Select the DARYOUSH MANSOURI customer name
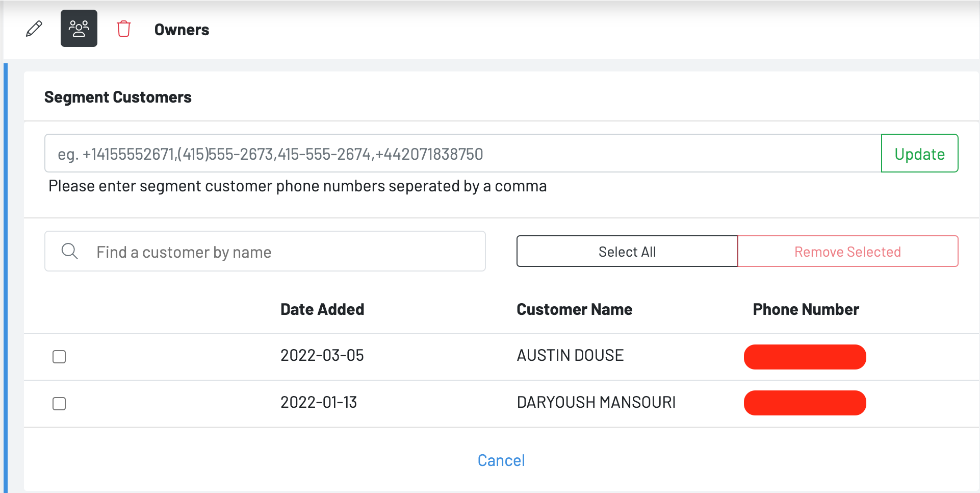Screen dimensions: 980x493 click(596, 403)
